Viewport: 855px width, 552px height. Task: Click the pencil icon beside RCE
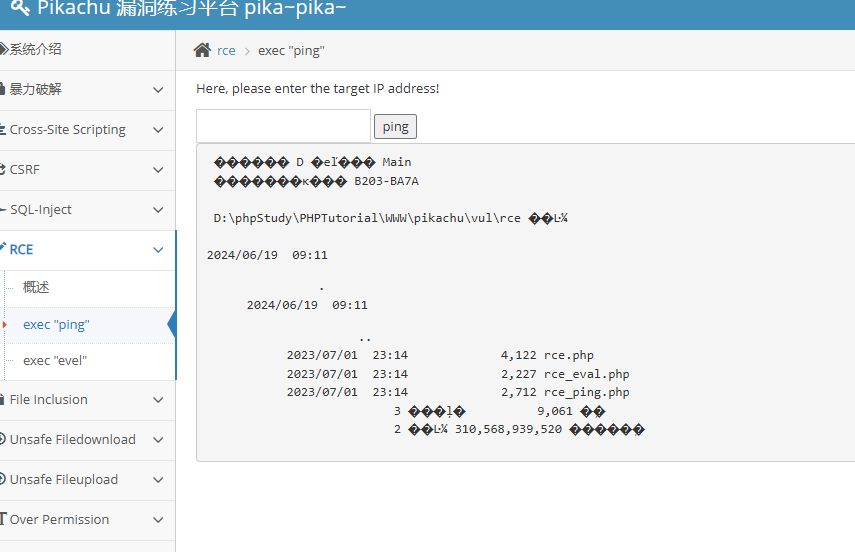tap(3, 247)
